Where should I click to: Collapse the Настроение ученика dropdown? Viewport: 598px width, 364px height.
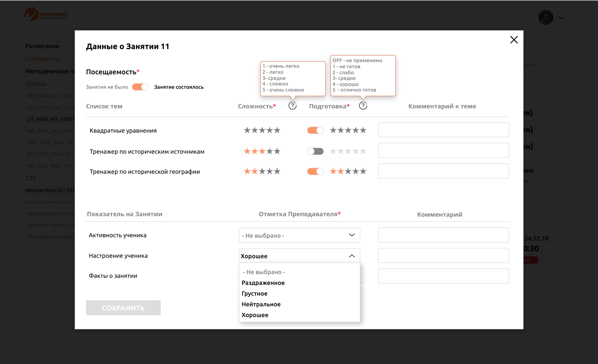pyautogui.click(x=299, y=256)
